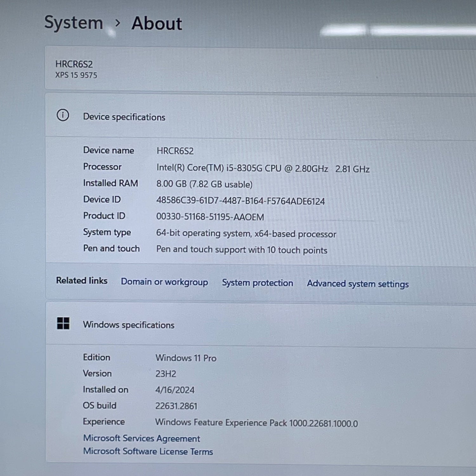Go back to System breadcrumb

(74, 23)
